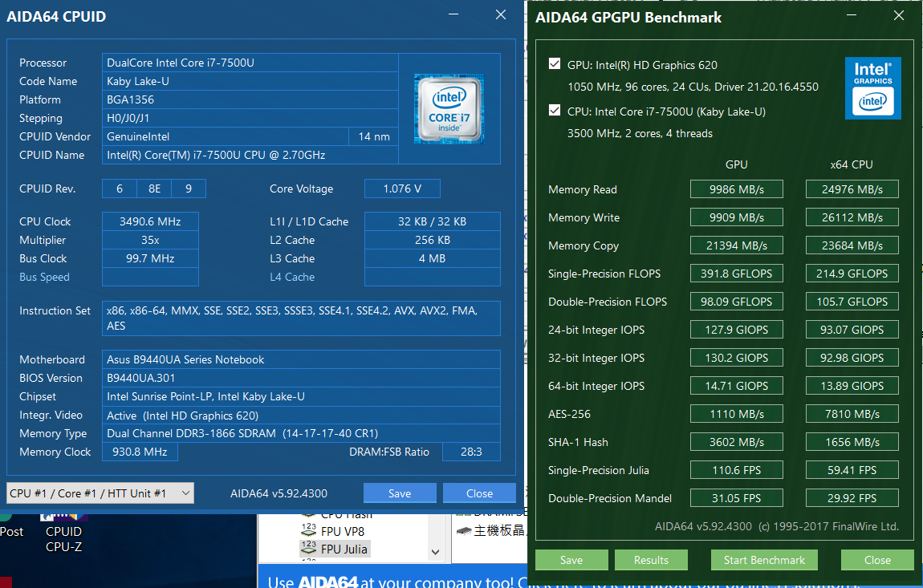Select the FPU Julia tree item
This screenshot has width=923, height=588.
pos(344,549)
